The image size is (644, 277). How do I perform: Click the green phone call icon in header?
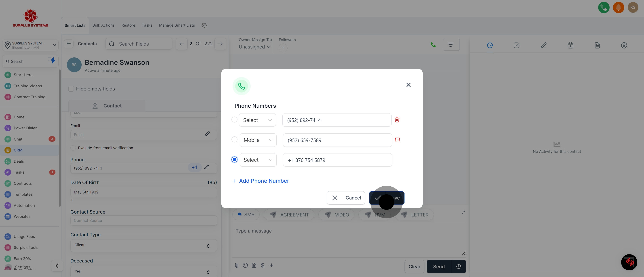[x=604, y=8]
